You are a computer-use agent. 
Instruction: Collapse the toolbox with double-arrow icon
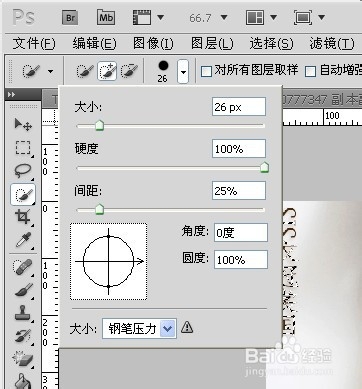pos(11,95)
